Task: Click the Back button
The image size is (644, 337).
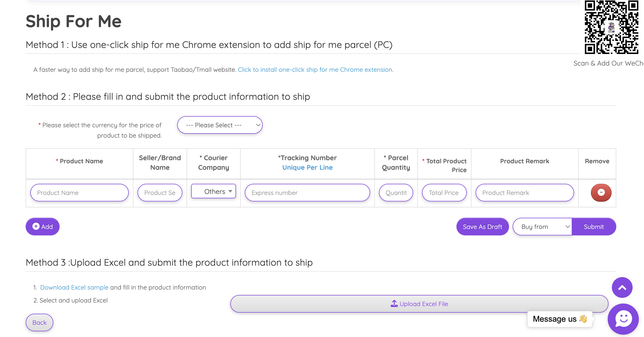Action: coord(39,322)
